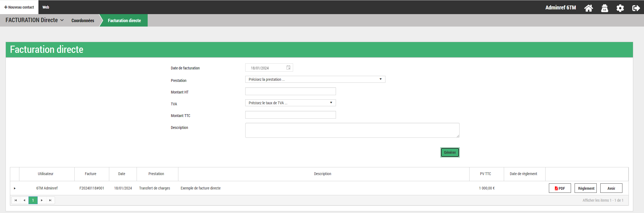Viewport: 644px width, 213px height.
Task: Open the Prestation dropdown
Action: (315, 79)
